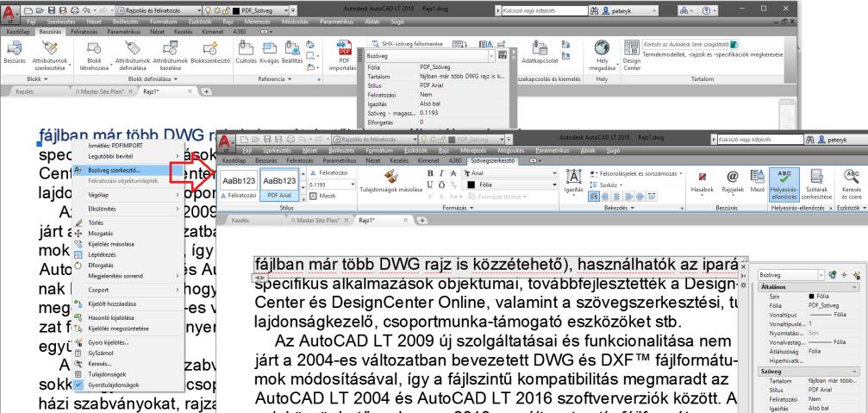Viewport: 868px width, 413px height.
Task: Select the PDF Arial text style
Action: point(279,185)
